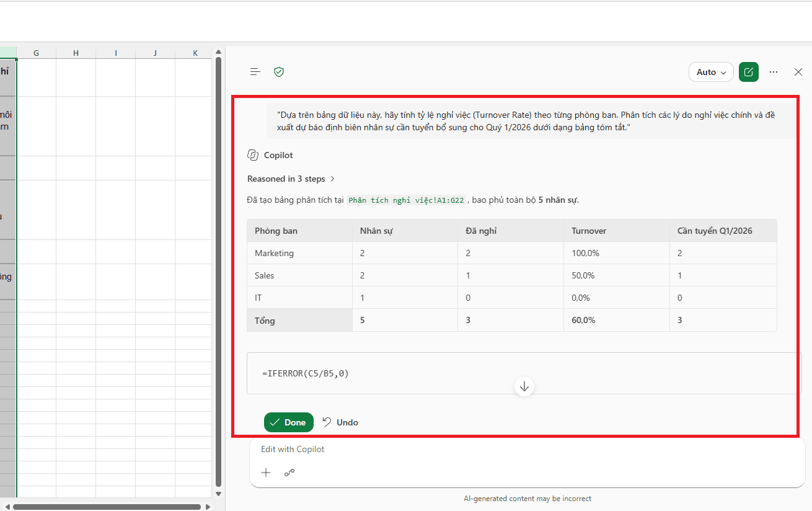The image size is (812, 511).
Task: Click the Đã nghỉ column header
Action: [x=511, y=231]
